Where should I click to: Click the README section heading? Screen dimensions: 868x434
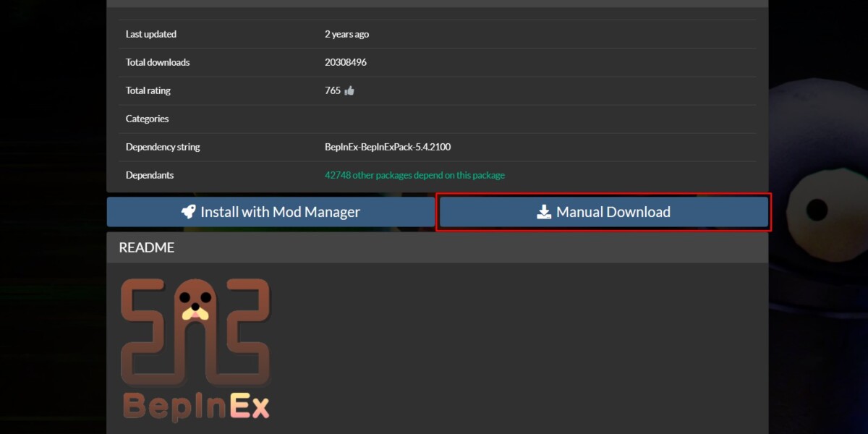pyautogui.click(x=147, y=247)
